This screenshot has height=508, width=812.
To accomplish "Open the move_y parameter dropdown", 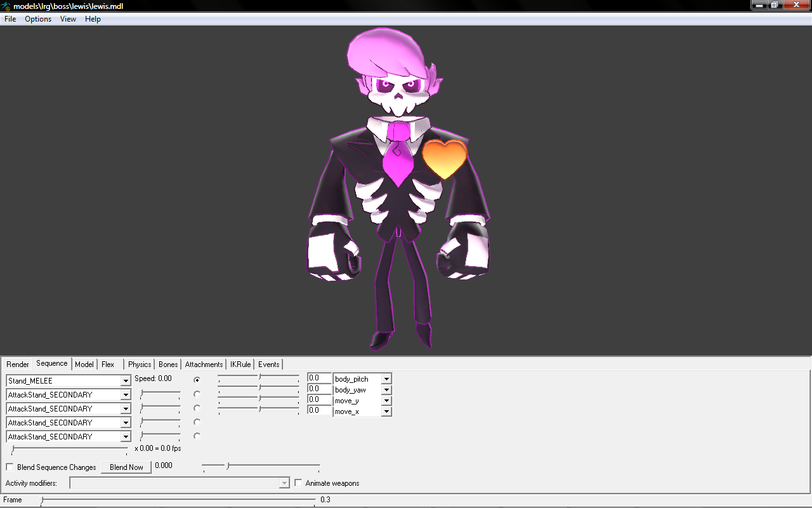I will click(x=387, y=401).
